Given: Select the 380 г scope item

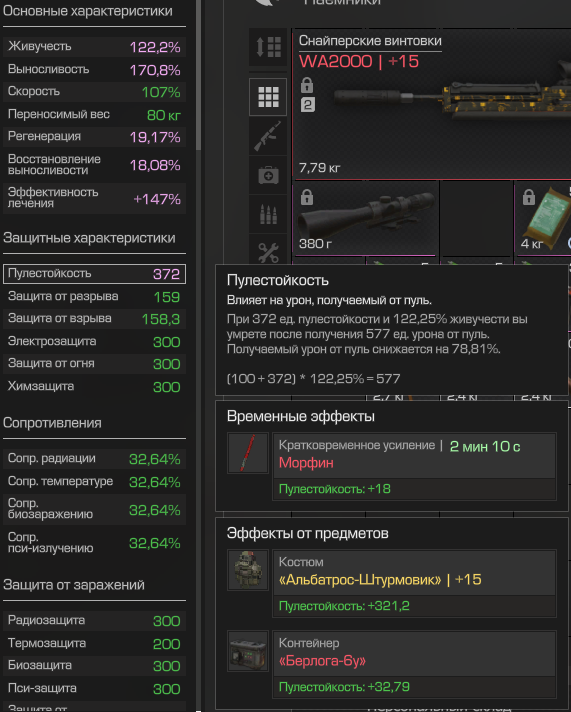Looking at the screenshot, I should click(x=366, y=218).
